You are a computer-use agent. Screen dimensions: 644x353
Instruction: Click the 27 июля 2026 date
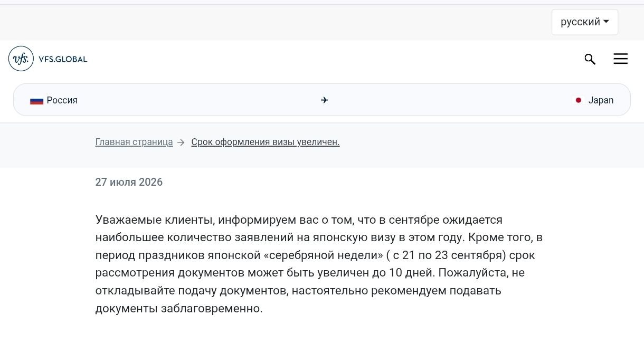129,182
